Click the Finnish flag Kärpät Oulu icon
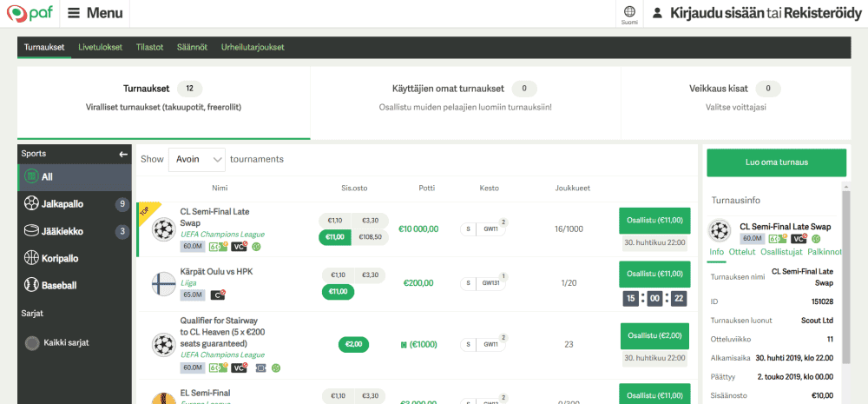This screenshot has width=868, height=404. pos(163,284)
